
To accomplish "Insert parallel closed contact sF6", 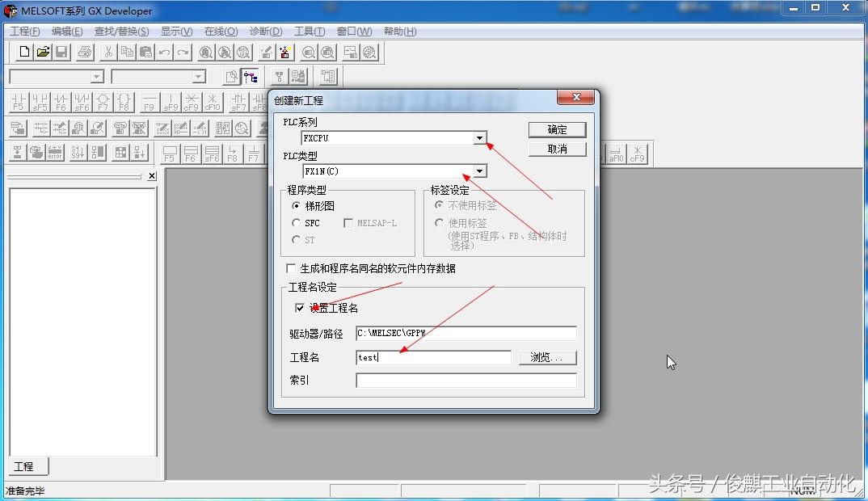I will (82, 103).
